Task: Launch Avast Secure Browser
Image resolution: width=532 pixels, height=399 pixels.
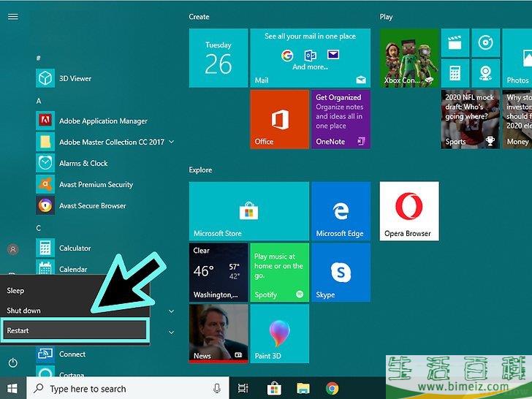Action: click(x=92, y=206)
